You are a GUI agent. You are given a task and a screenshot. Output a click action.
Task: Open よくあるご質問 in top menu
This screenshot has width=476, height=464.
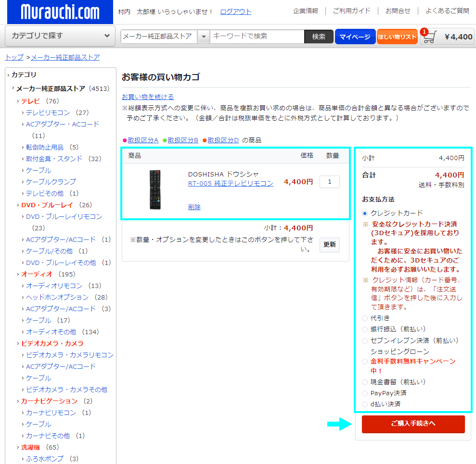447,11
